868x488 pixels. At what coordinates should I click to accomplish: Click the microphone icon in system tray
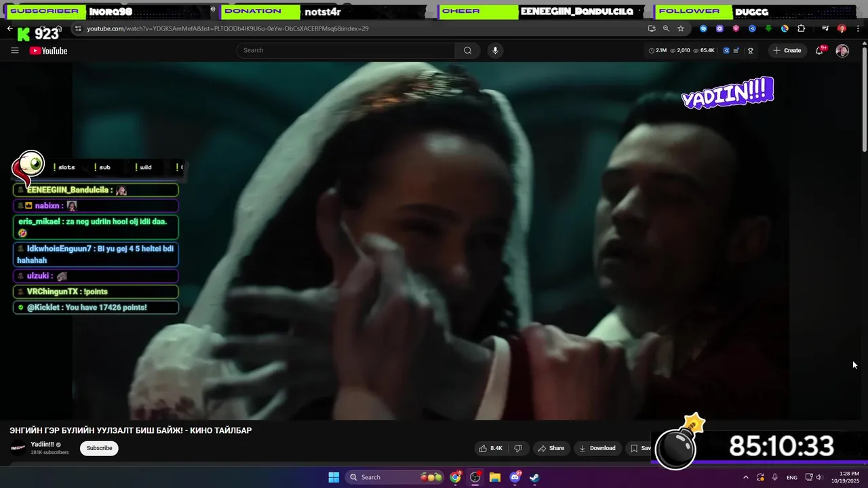pyautogui.click(x=775, y=477)
